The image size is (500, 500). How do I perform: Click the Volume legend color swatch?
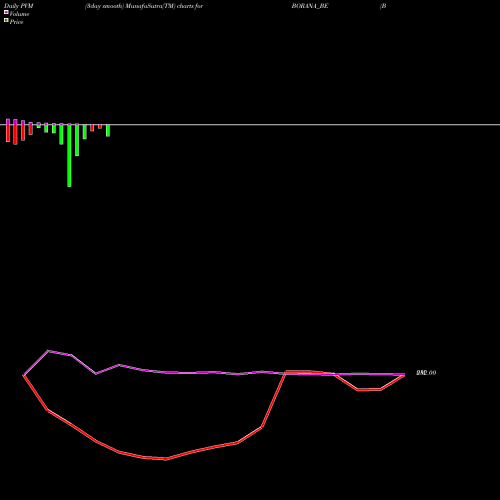point(6,13)
